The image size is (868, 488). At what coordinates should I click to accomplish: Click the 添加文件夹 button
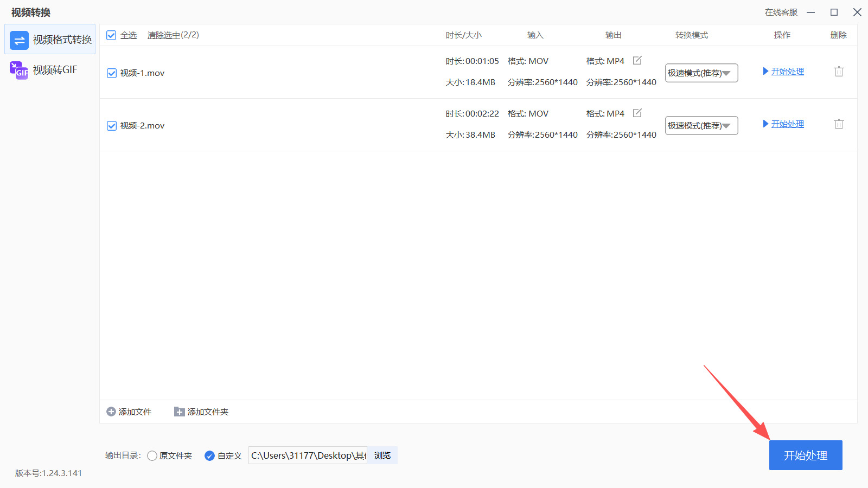click(201, 412)
